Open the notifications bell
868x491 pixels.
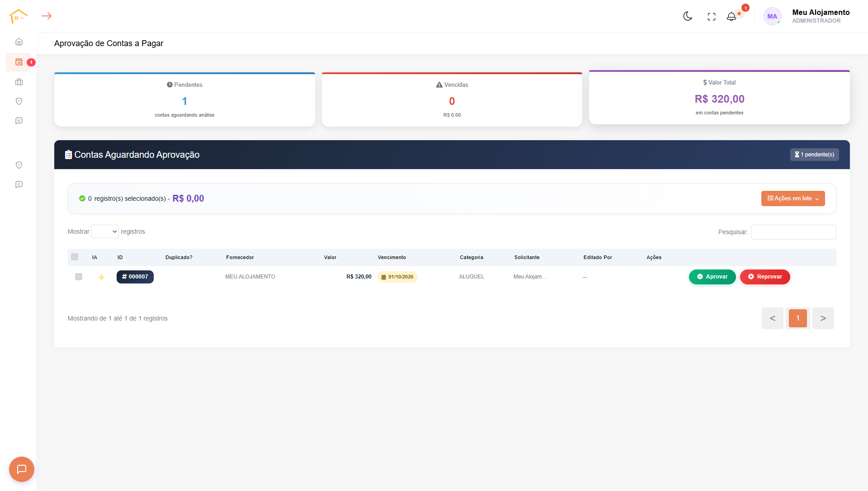point(731,17)
